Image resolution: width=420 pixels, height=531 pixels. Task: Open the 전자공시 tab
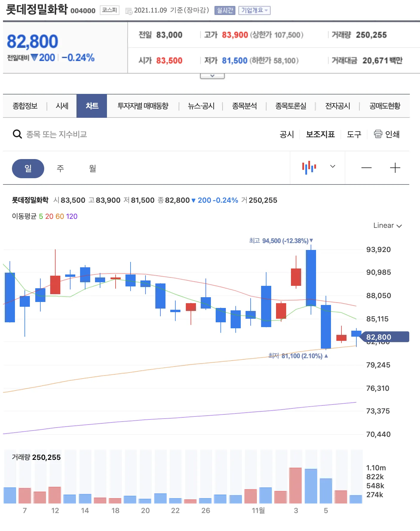click(338, 106)
